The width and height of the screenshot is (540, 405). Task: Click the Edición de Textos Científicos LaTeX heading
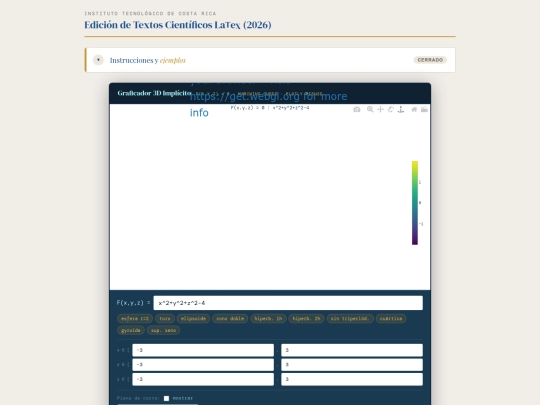pos(178,25)
